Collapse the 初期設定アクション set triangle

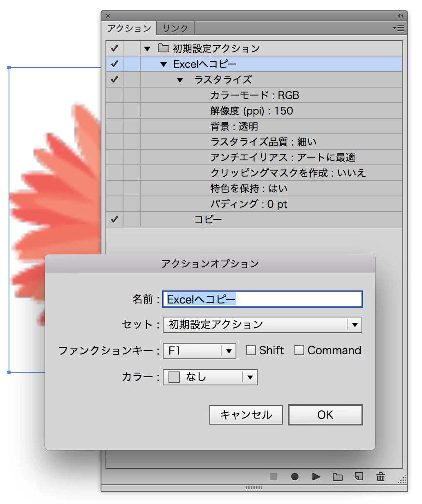[148, 49]
